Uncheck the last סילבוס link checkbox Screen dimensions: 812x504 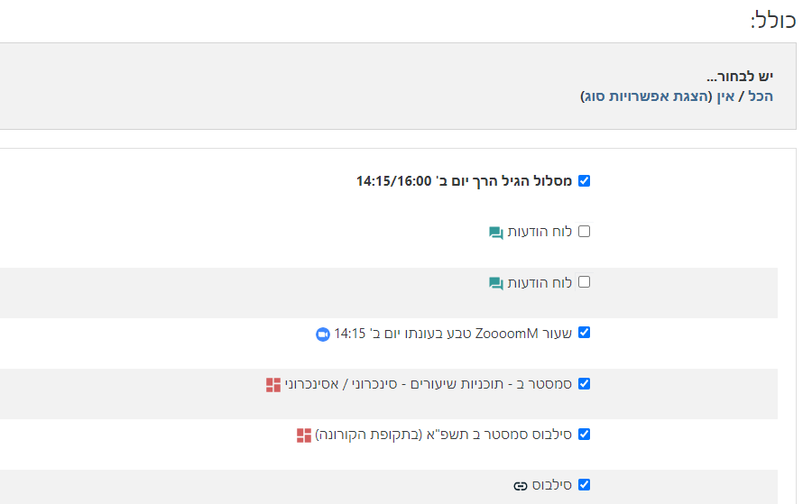tap(584, 485)
